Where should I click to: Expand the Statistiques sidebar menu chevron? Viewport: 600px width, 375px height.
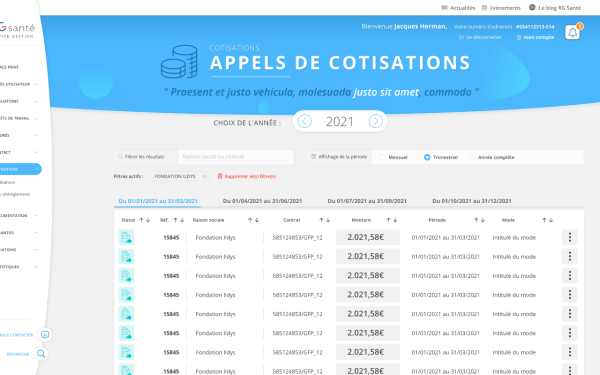[x=36, y=267]
